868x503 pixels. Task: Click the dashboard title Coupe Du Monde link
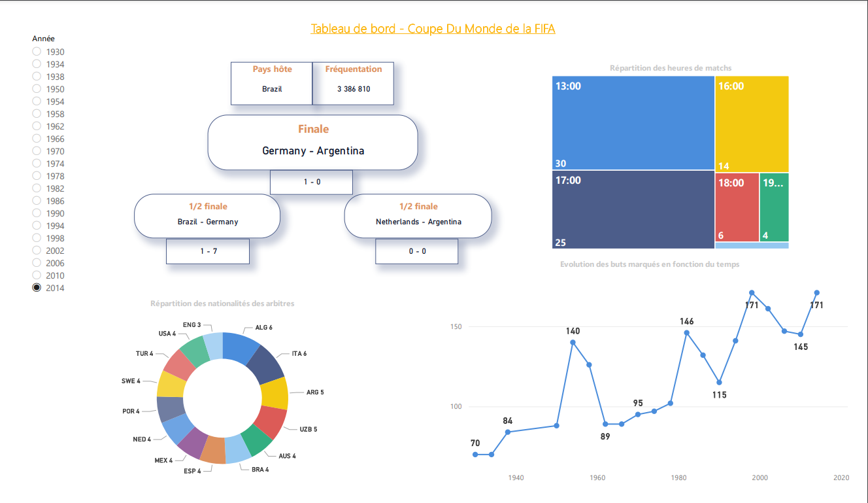[433, 29]
